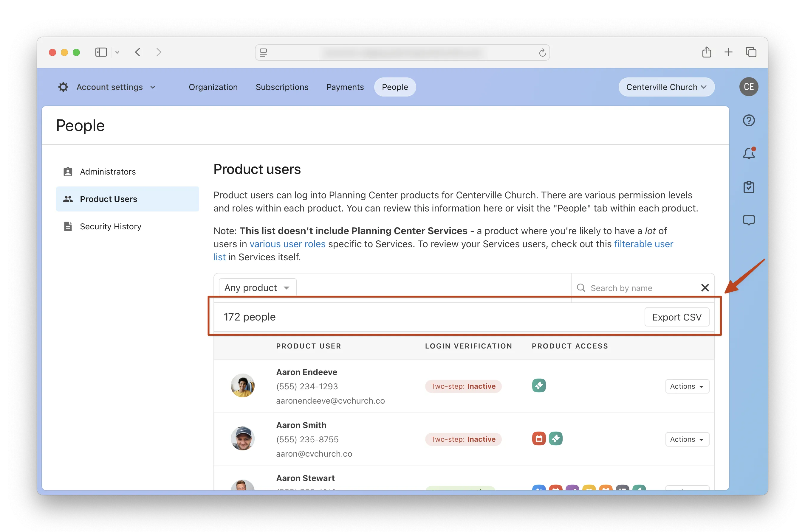Open the Any product dropdown
This screenshot has width=805, height=532.
point(257,287)
